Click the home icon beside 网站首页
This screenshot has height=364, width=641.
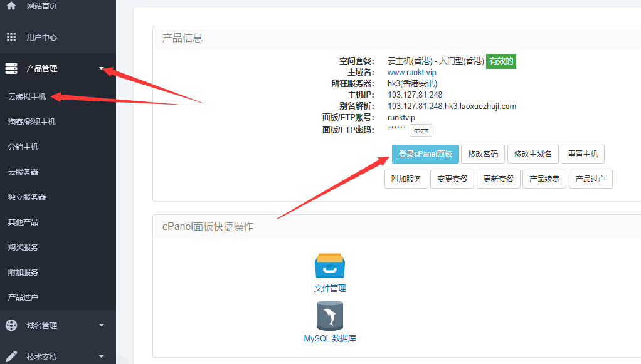(x=11, y=5)
